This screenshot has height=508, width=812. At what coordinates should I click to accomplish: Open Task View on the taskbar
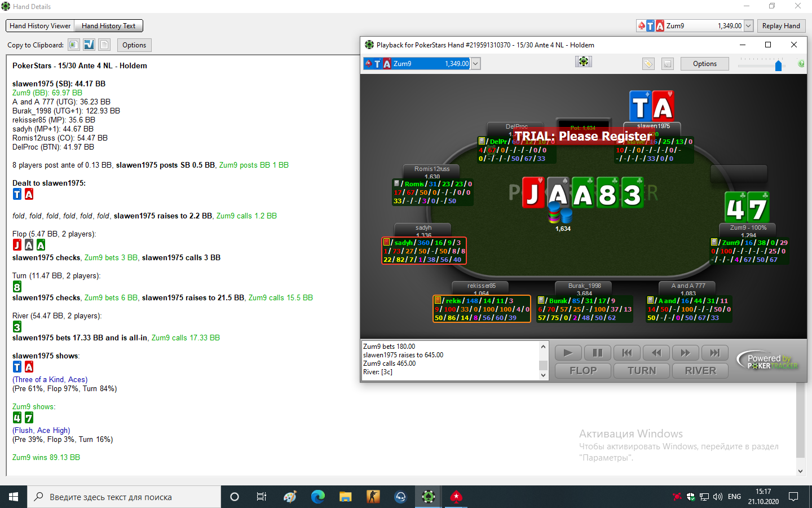click(x=262, y=497)
